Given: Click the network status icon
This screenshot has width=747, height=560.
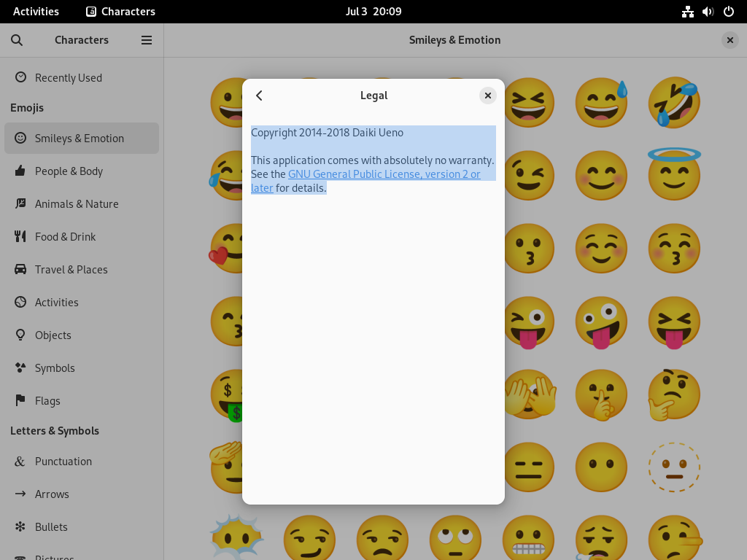Looking at the screenshot, I should point(687,12).
